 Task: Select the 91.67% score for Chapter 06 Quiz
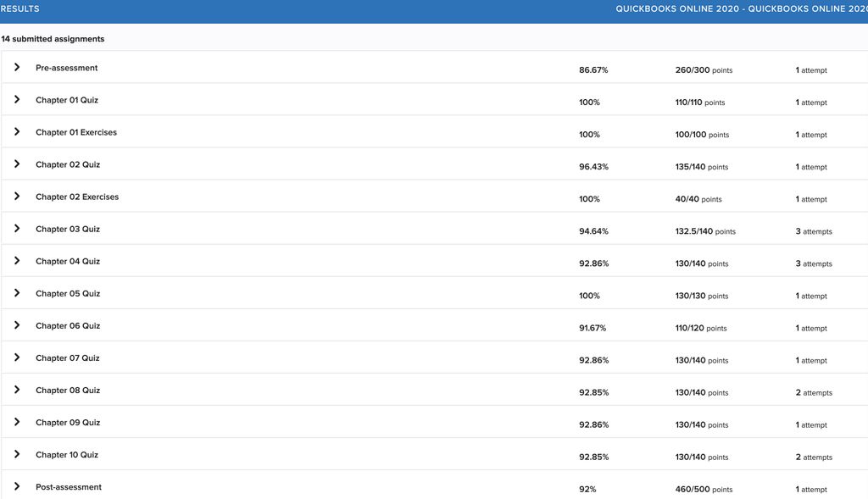593,328
